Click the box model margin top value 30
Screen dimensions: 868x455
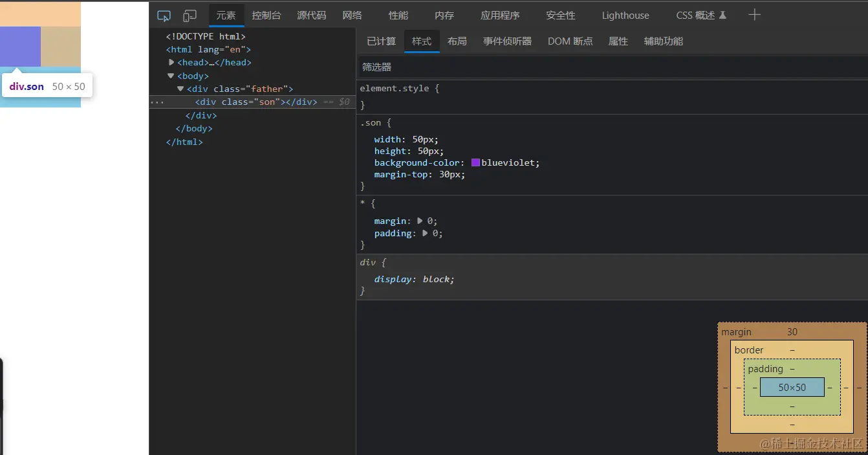coord(792,332)
